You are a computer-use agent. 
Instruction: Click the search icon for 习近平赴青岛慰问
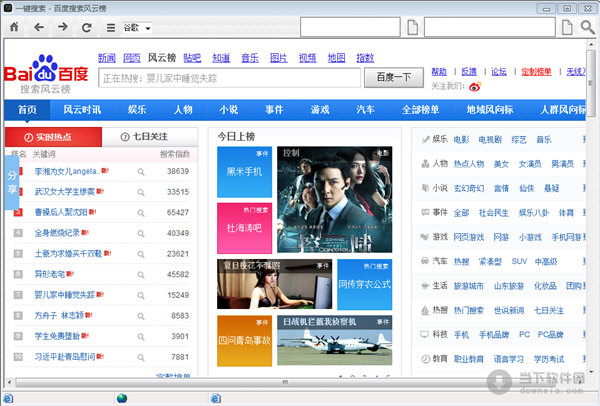click(x=141, y=358)
